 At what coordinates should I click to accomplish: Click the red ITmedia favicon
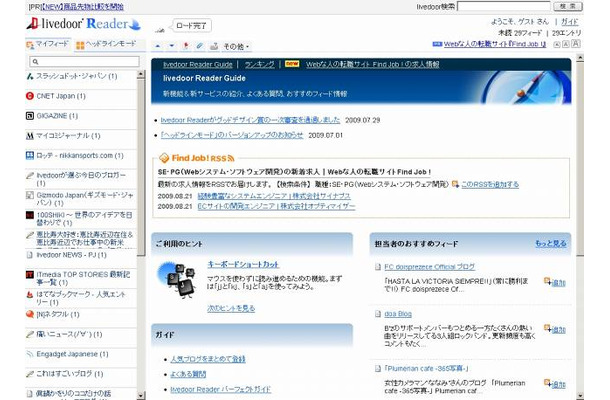click(30, 275)
